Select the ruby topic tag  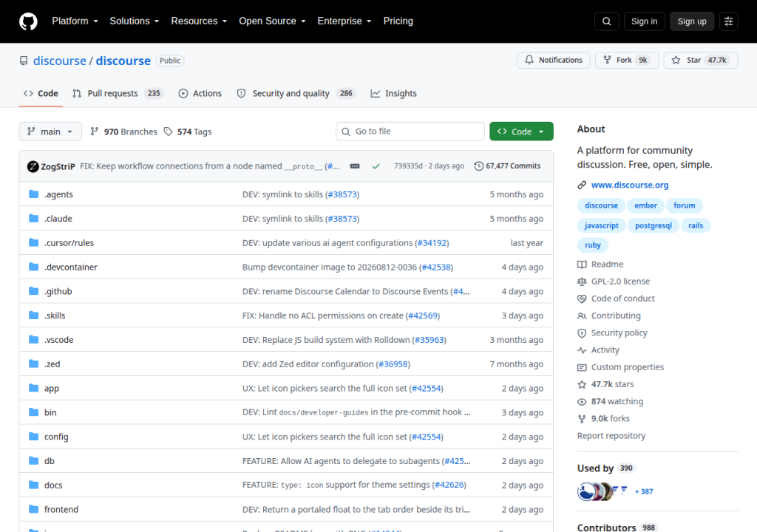tap(592, 245)
